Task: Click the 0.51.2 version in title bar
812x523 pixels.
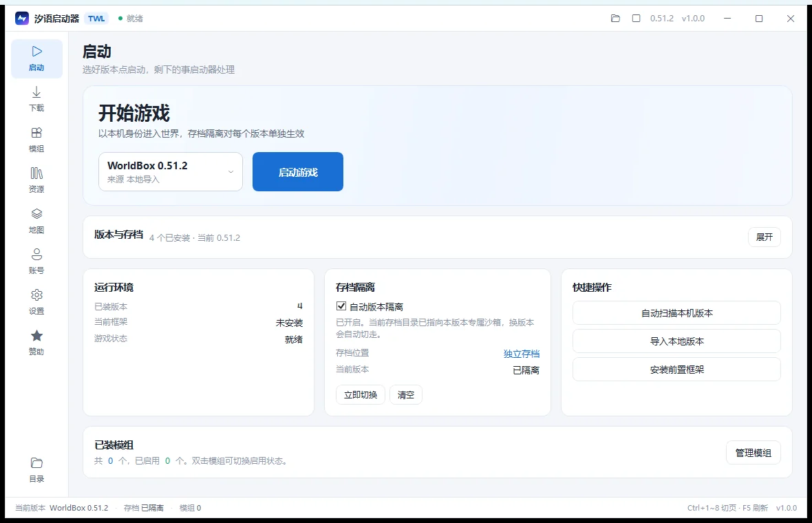Action: [662, 19]
